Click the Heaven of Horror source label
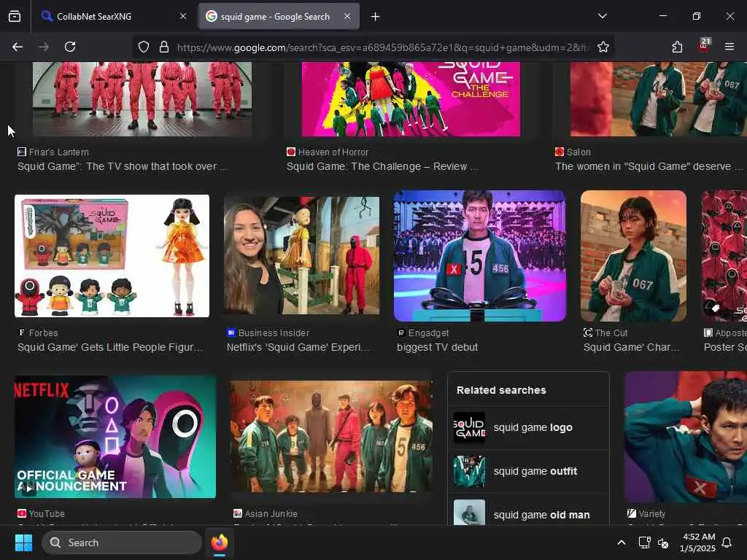This screenshot has height=560, width=747. point(333,152)
